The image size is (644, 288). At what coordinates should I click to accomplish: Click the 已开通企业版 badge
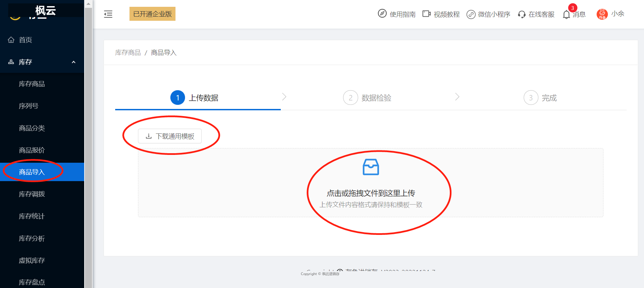pos(152,14)
